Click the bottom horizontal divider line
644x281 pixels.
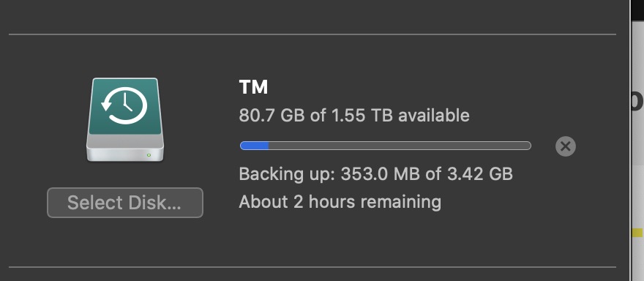coord(312,267)
